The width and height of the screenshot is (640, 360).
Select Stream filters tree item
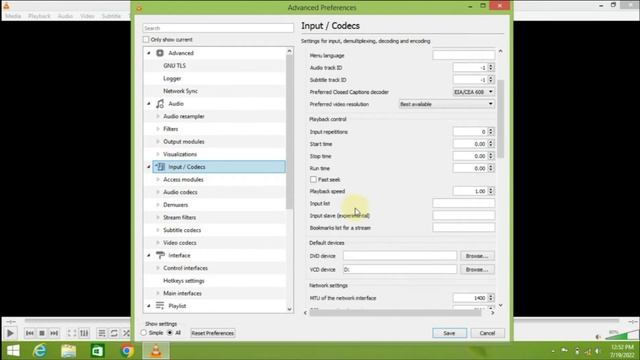click(180, 218)
